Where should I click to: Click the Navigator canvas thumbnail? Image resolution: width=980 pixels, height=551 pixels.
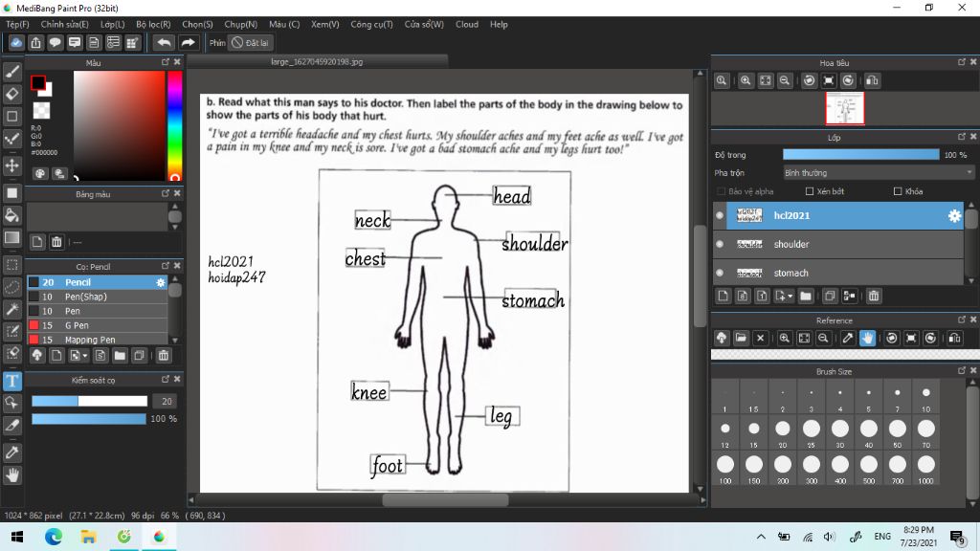845,108
